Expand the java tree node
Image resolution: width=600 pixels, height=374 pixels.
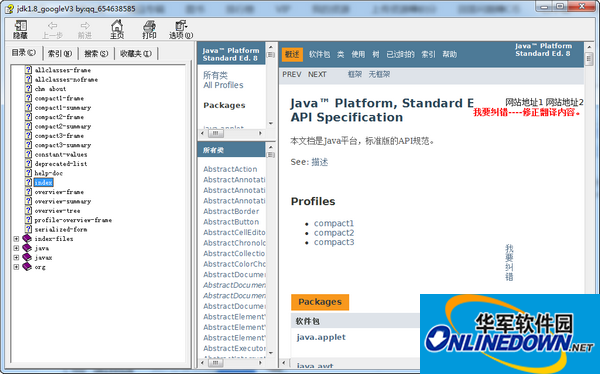tap(16, 248)
